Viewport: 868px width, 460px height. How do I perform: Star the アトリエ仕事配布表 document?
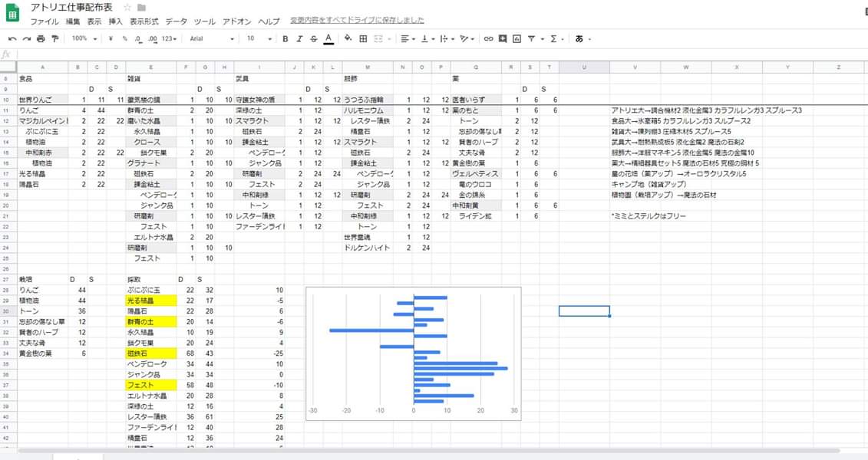tap(127, 8)
